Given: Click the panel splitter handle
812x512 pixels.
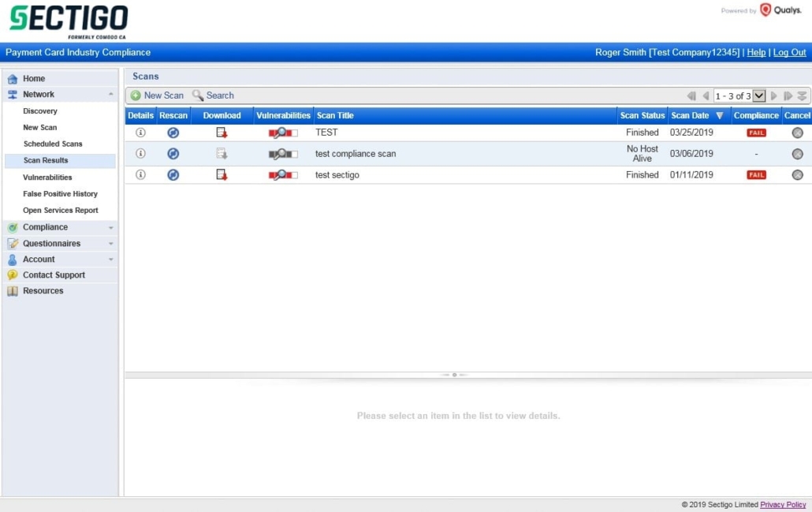Looking at the screenshot, I should click(x=454, y=375).
